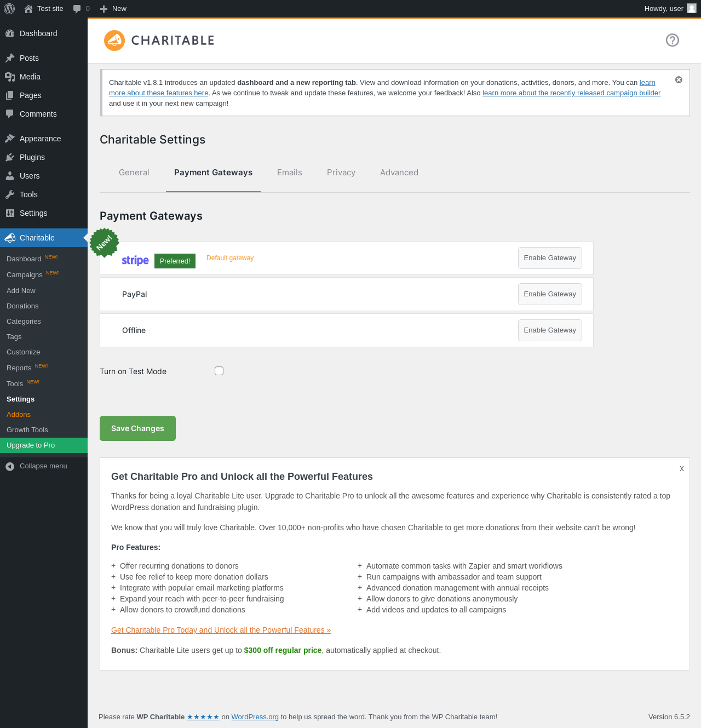Open the Emails tab

[290, 173]
